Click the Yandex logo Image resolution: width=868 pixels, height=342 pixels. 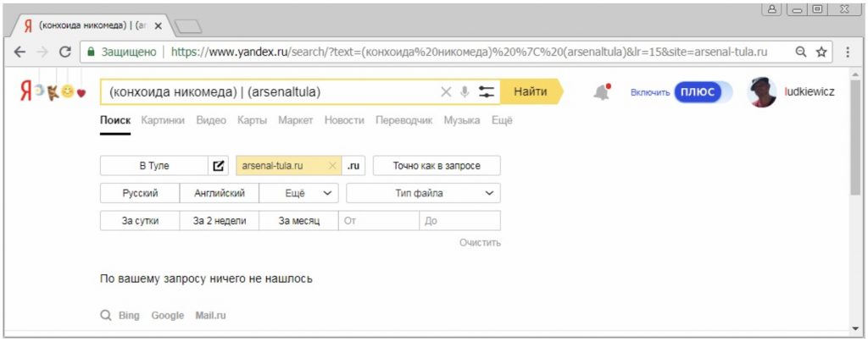(x=26, y=91)
